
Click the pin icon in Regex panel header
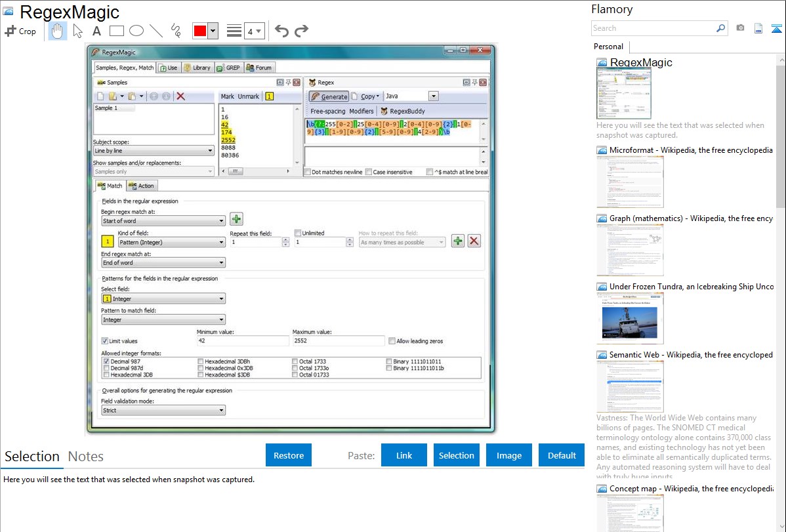tap(474, 82)
